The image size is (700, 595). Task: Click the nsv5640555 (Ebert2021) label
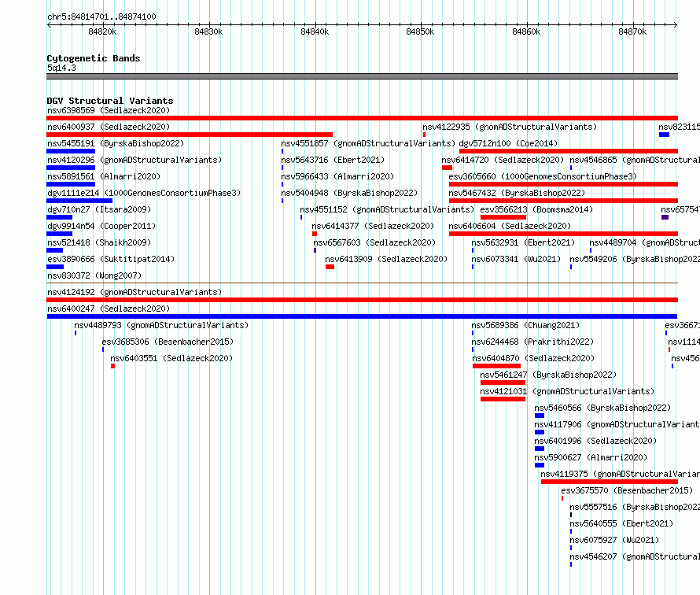pos(621,523)
